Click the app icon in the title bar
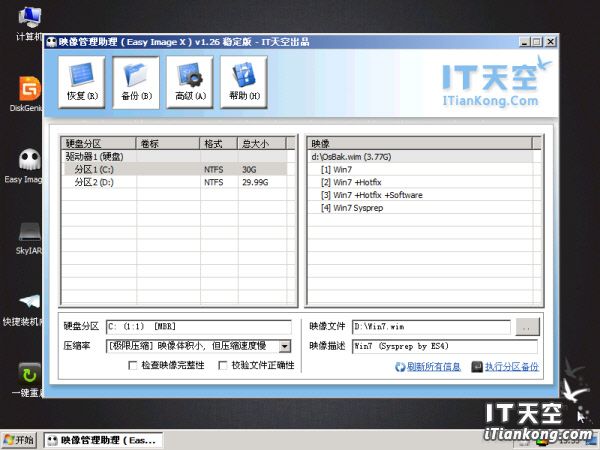 click(51, 42)
